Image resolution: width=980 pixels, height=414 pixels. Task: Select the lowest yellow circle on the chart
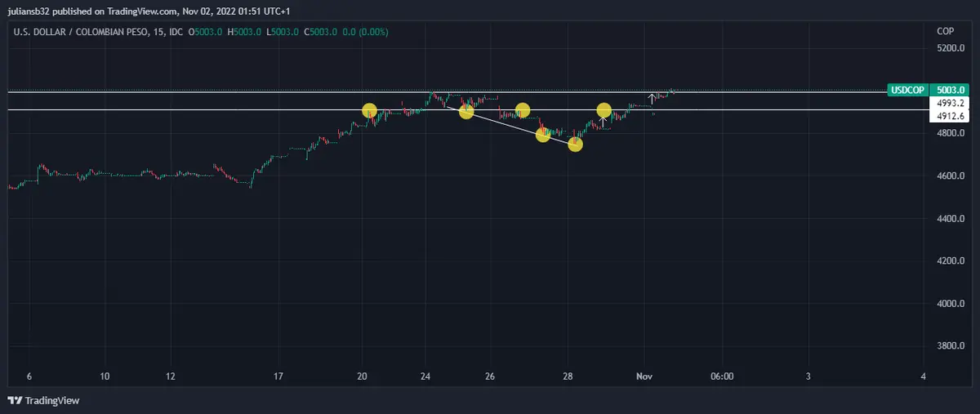coord(575,145)
